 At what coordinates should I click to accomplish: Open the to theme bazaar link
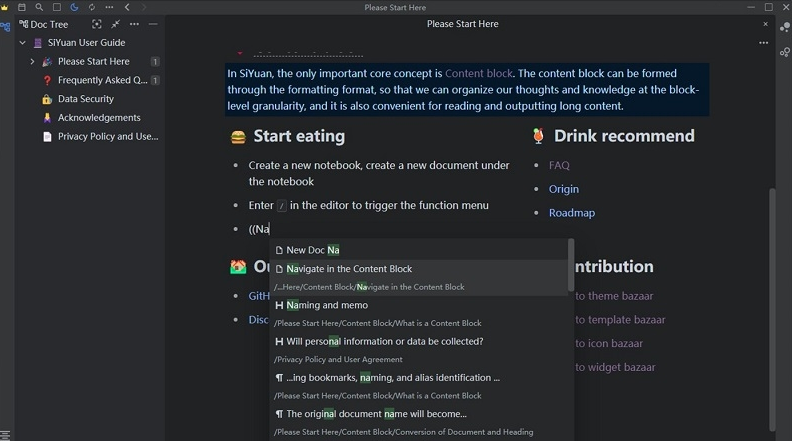coord(614,296)
